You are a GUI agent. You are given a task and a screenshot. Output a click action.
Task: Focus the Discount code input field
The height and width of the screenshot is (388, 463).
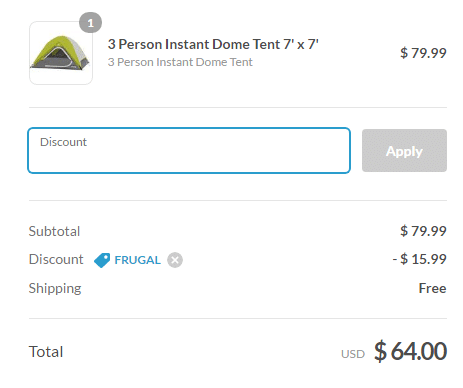[x=189, y=150]
